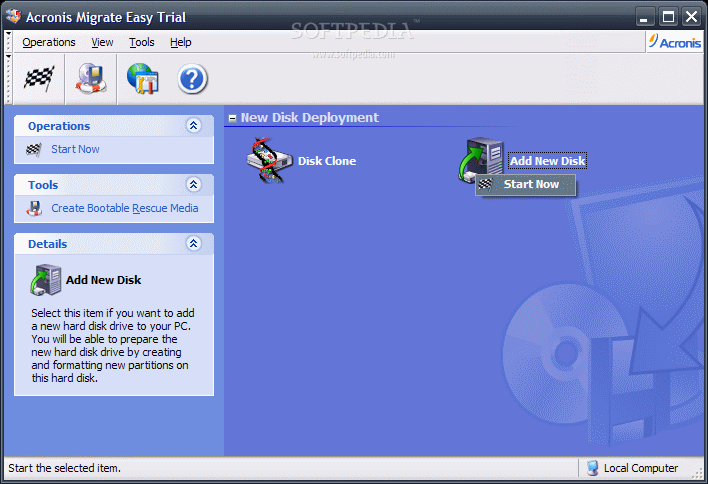
Task: Select the Add New Disk label
Action: tap(547, 161)
